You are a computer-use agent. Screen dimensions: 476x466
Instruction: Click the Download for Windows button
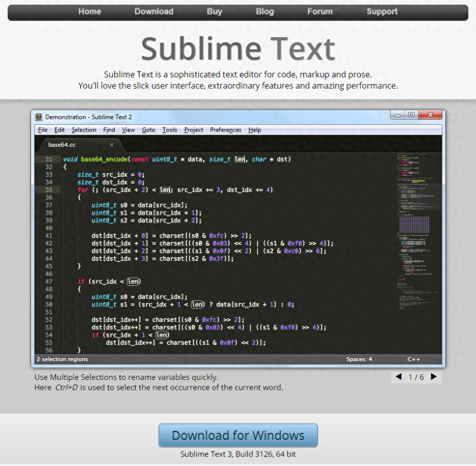point(238,435)
